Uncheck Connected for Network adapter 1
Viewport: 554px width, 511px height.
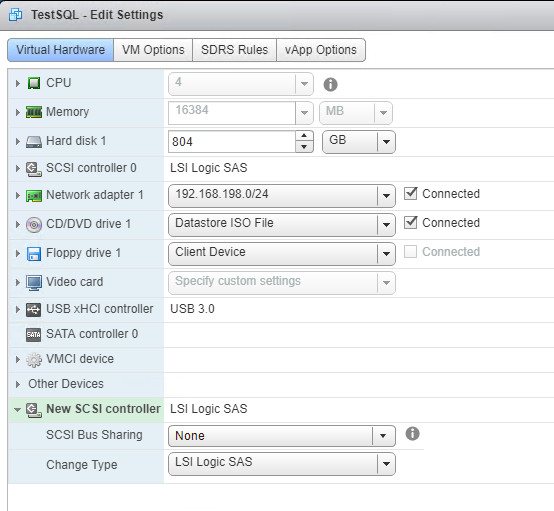(x=411, y=194)
